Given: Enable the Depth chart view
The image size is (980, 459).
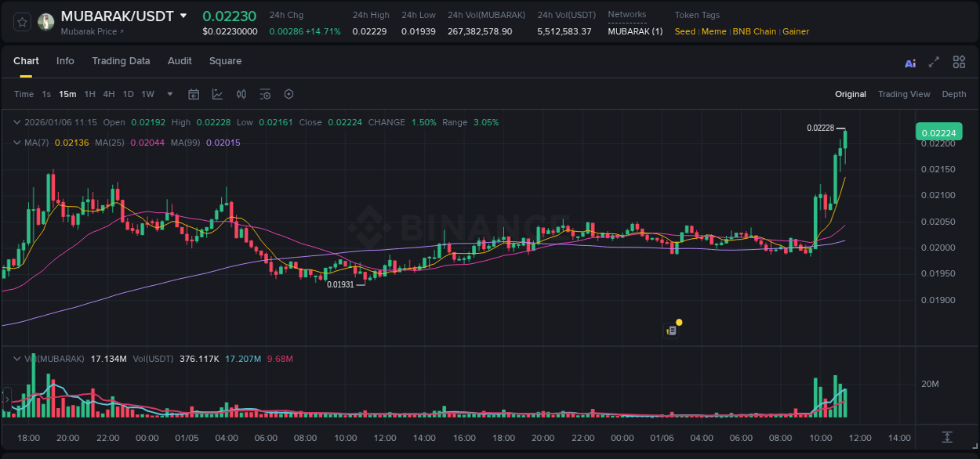Looking at the screenshot, I should [x=954, y=94].
